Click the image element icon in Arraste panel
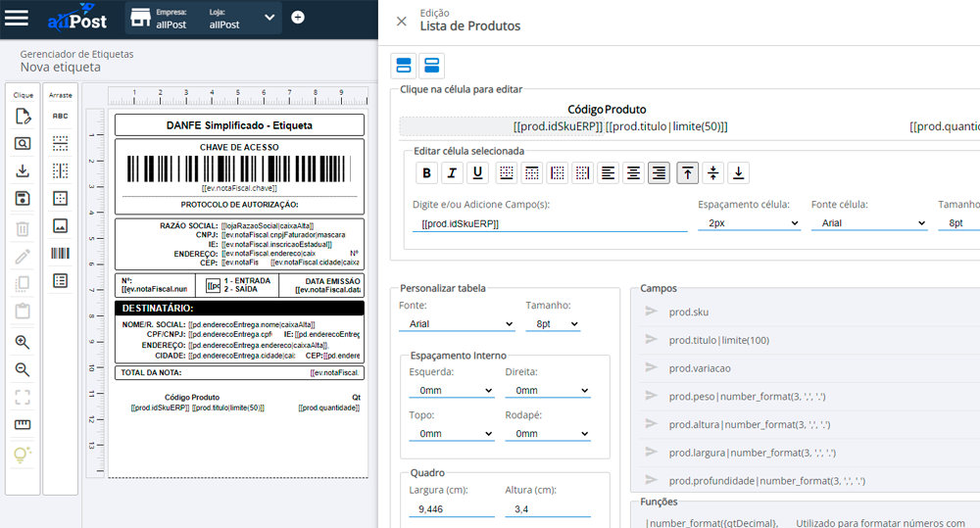Screen dimensions: 980x528 click(x=60, y=226)
